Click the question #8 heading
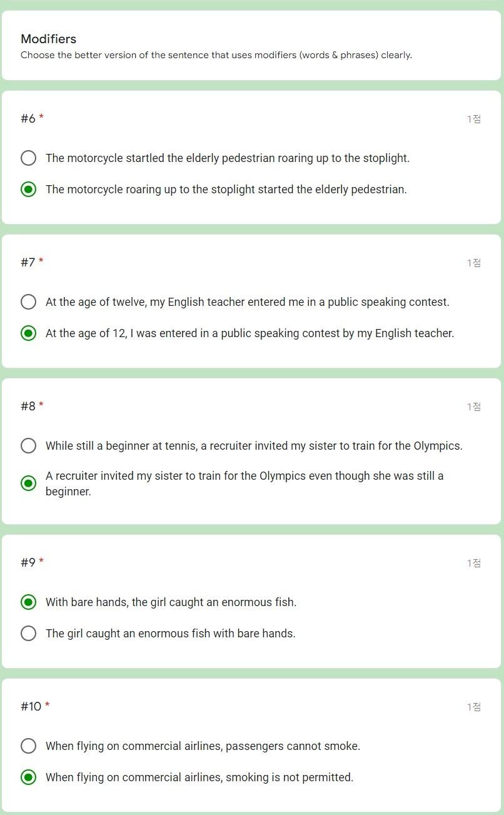Viewport: 504px width, 815px height. tap(29, 406)
